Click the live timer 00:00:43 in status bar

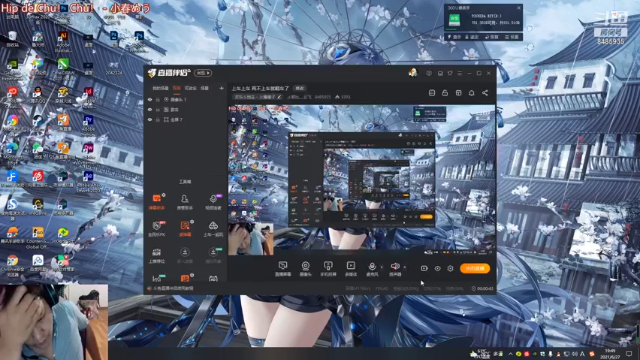pyautogui.click(x=482, y=289)
